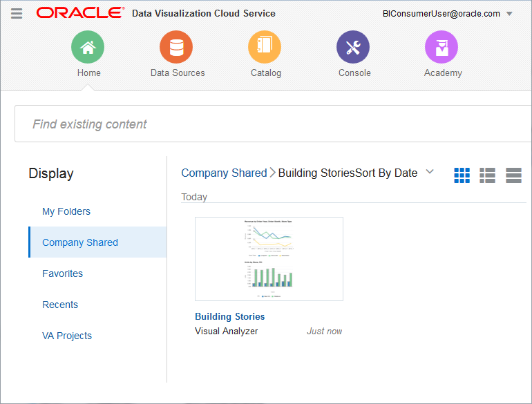
Task: Open the hamburger navigation menu
Action: 17,14
